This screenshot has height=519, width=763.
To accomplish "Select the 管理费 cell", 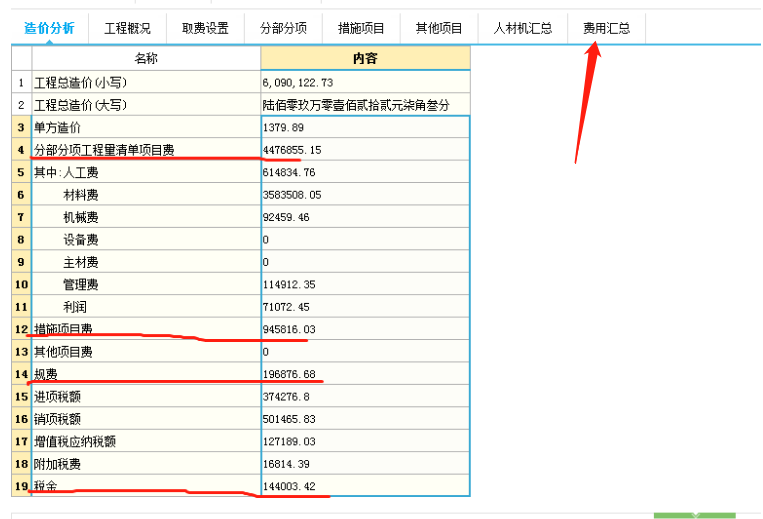I will (x=146, y=284).
